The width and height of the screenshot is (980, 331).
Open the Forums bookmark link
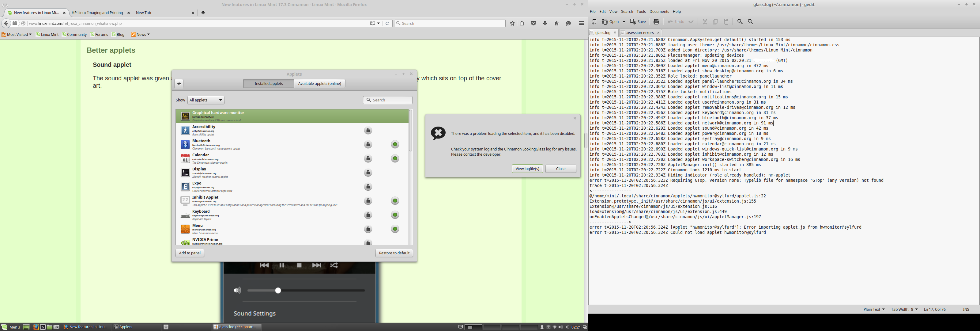click(99, 34)
